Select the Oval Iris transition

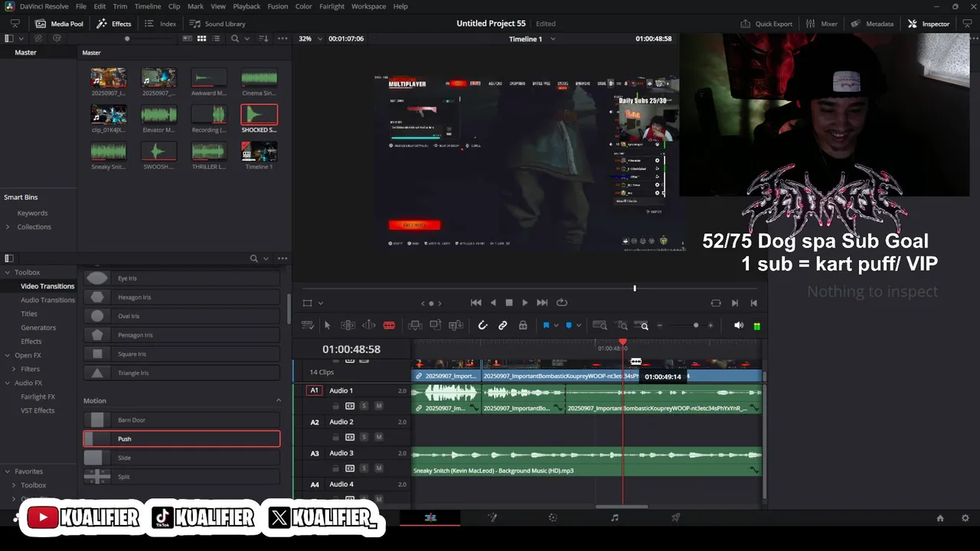click(181, 315)
